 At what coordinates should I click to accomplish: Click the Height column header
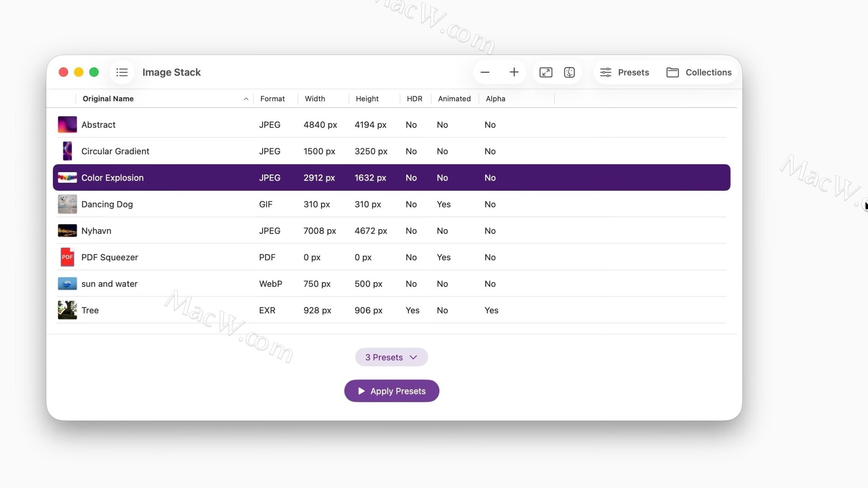click(x=367, y=99)
